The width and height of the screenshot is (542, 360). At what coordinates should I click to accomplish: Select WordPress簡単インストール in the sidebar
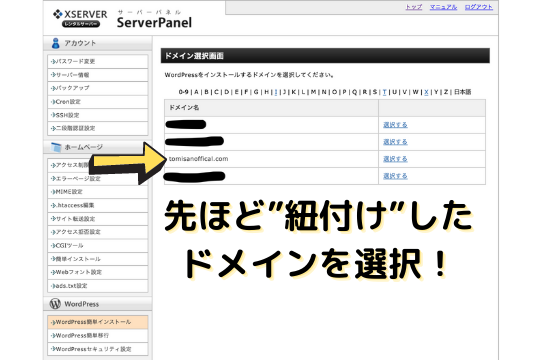tap(97, 322)
